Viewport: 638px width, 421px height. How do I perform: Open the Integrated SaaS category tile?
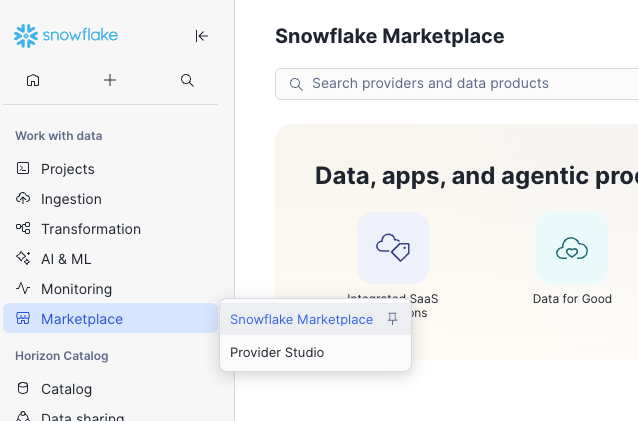click(x=393, y=248)
